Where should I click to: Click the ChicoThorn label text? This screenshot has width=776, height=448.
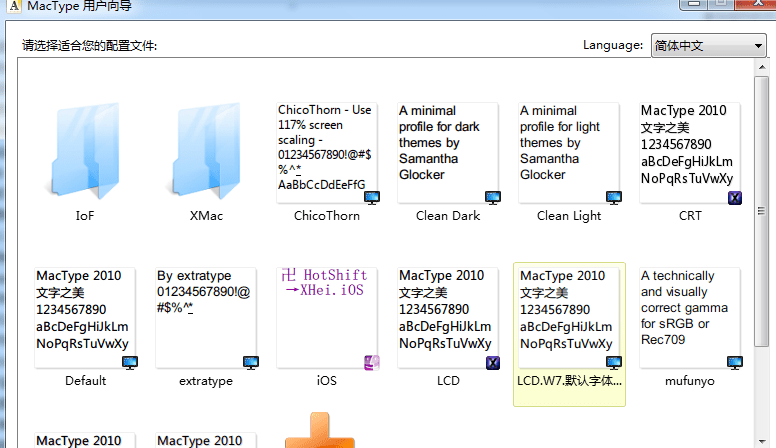coord(327,216)
